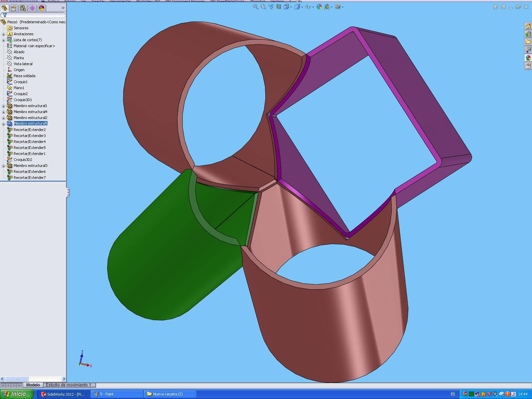Open the FeatureManager design tree tab
Screen dimensions: 532x399
[4, 8]
